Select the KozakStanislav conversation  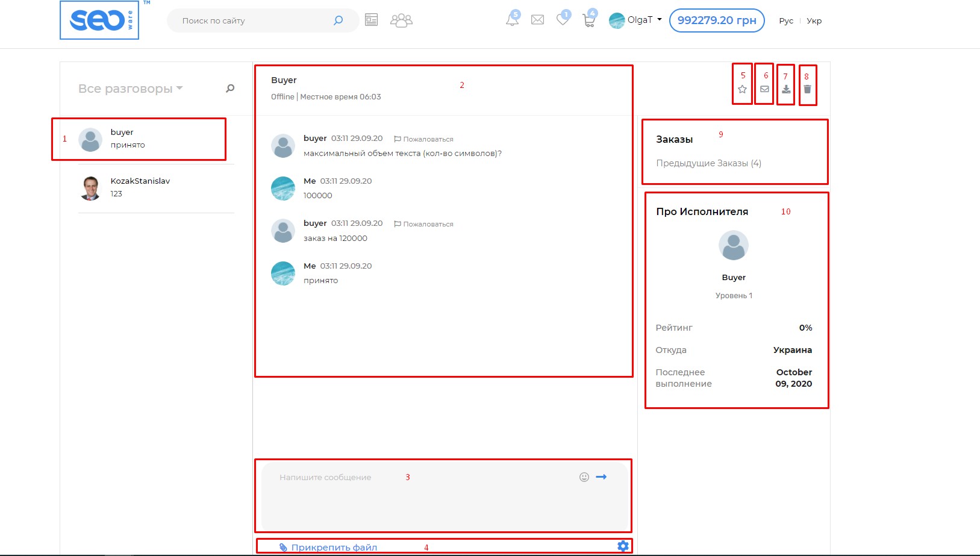click(140, 187)
